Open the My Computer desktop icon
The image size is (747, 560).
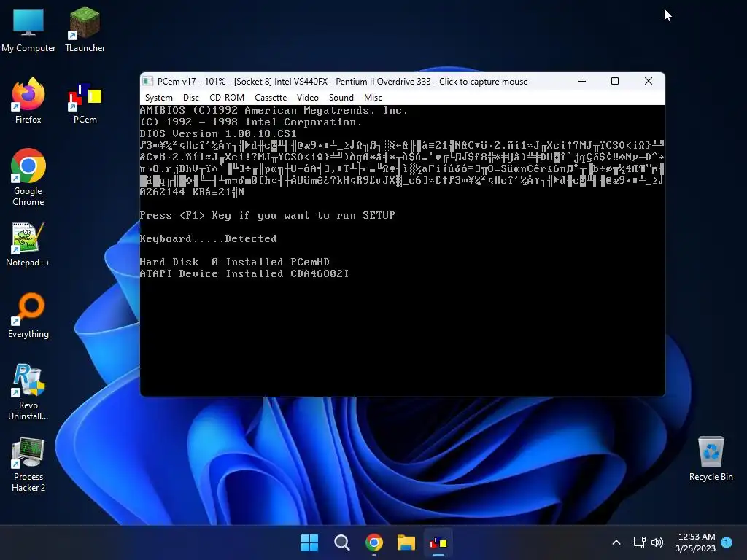[x=28, y=29]
